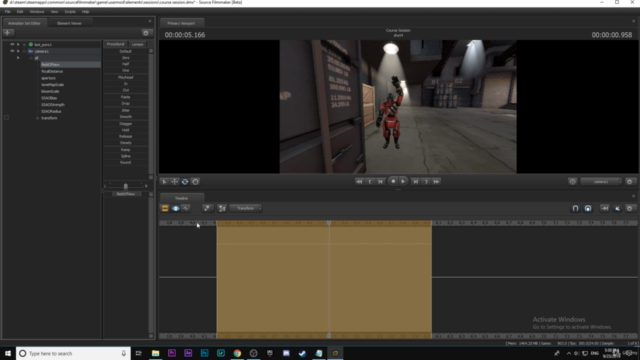Adjust the preset blend slider handle
This screenshot has width=640, height=360.
pos(126,186)
